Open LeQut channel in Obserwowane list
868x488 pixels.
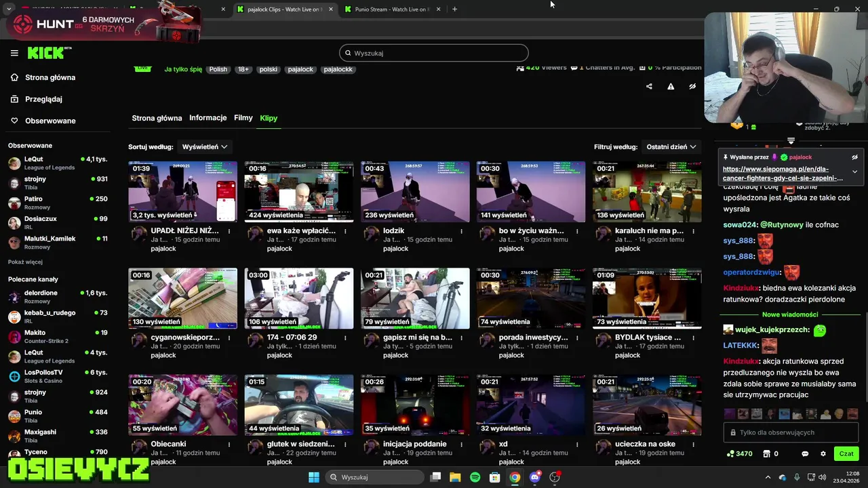click(x=58, y=163)
